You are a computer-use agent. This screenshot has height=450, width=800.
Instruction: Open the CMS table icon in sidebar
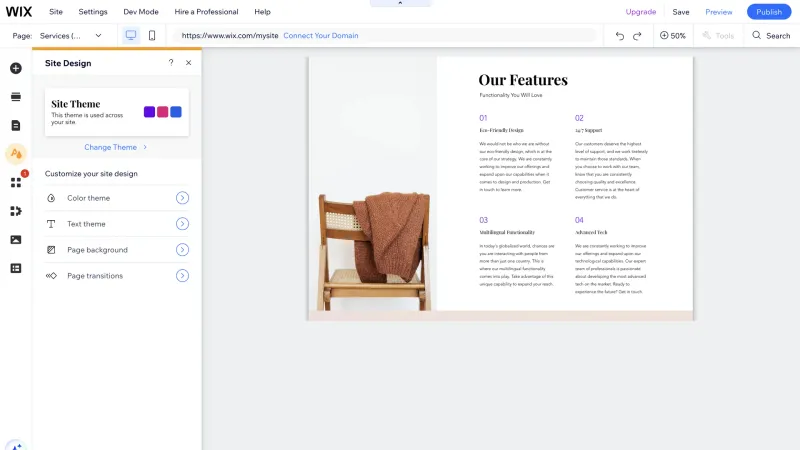[16, 268]
